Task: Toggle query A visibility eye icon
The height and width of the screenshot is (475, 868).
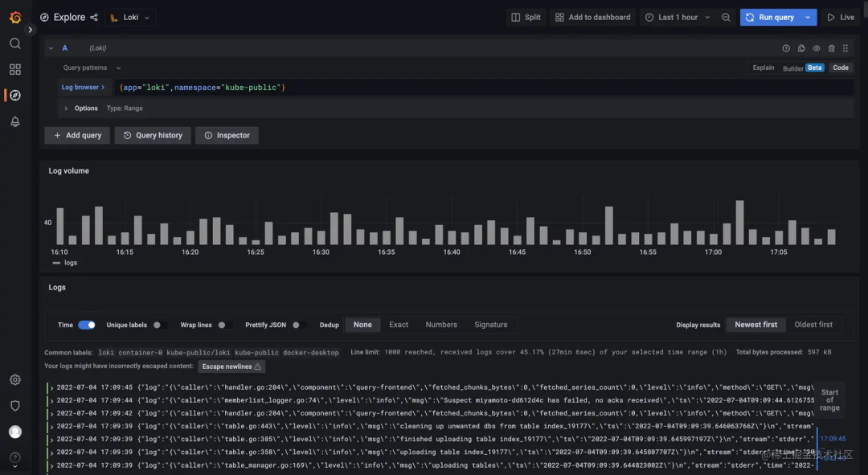Action: click(x=817, y=48)
